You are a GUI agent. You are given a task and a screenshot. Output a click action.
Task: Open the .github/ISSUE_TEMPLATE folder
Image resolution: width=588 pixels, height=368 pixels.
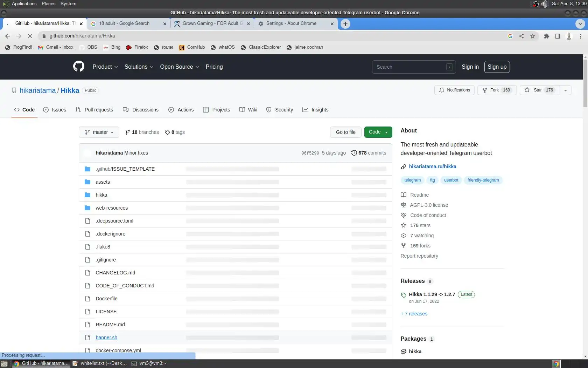click(125, 169)
